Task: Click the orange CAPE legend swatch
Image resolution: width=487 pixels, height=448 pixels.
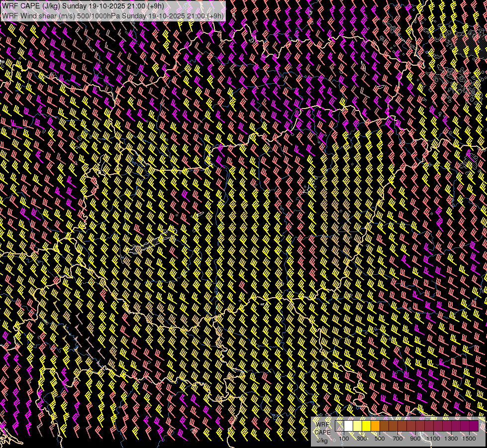Action: point(375,426)
